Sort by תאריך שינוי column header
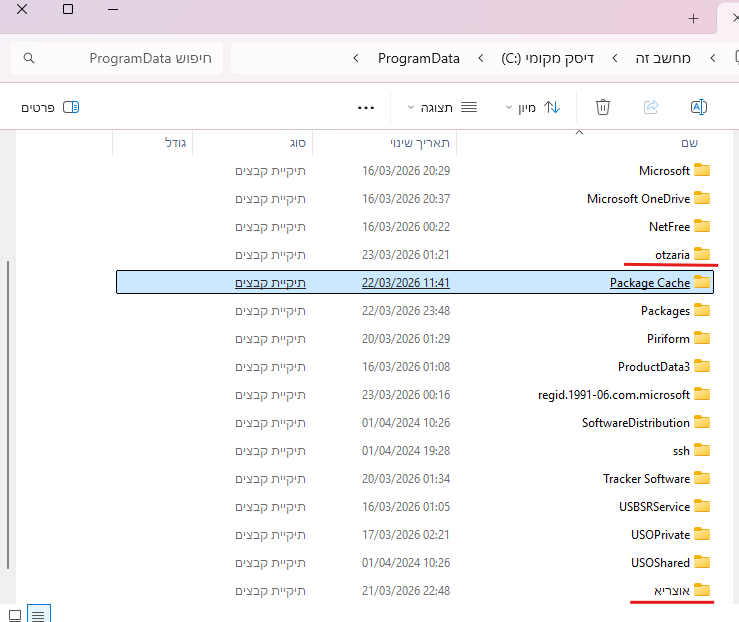739x622 pixels. coord(419,143)
